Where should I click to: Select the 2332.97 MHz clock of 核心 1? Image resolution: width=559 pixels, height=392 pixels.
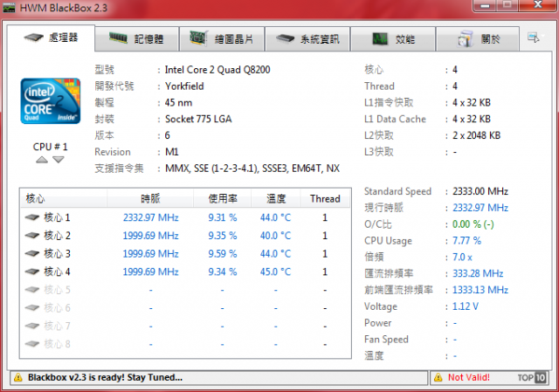click(x=150, y=217)
